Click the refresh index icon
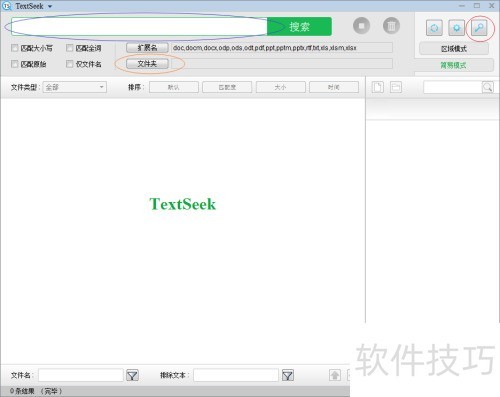This screenshot has height=397, width=500. pos(434,28)
